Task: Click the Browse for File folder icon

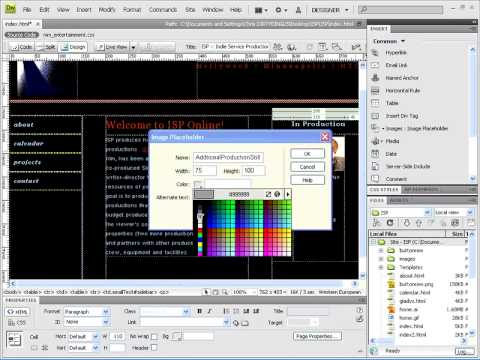Action: (x=245, y=323)
